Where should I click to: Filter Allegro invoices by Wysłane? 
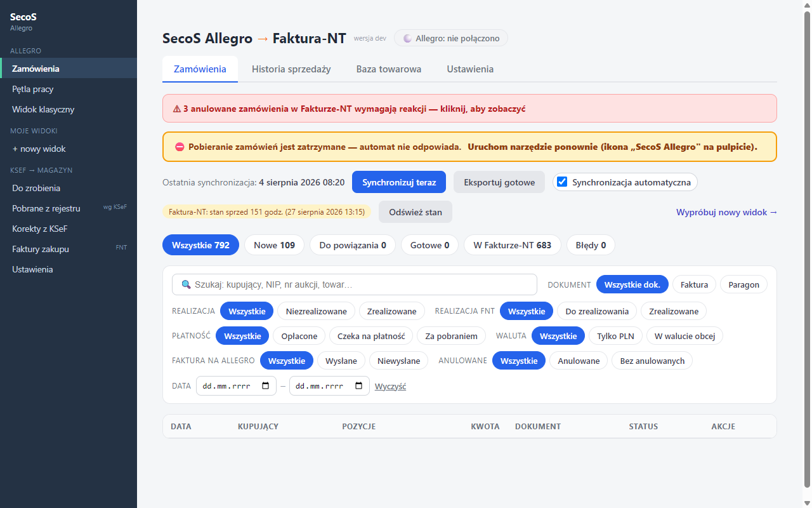point(341,361)
